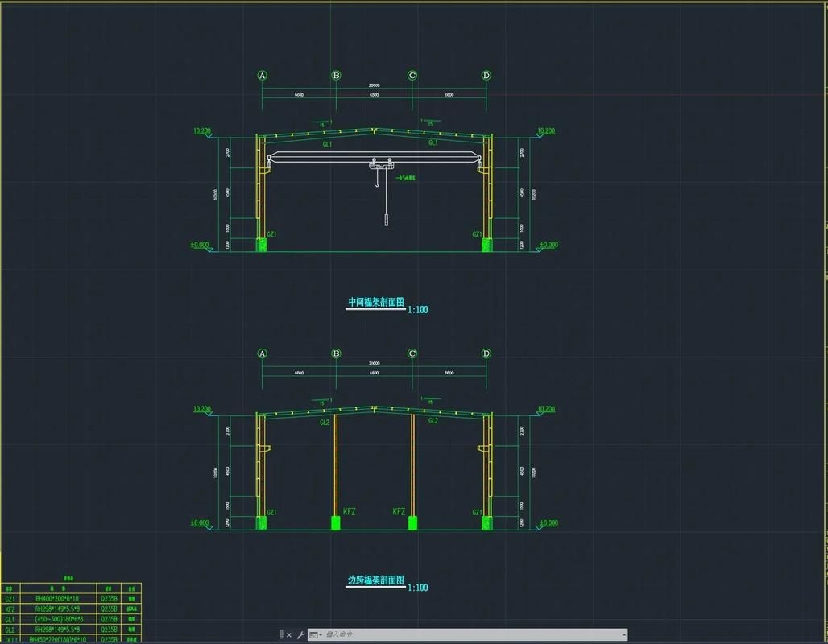The image size is (828, 644).
Task: Click the 20000 overall dimension in upper drawing
Action: [x=374, y=85]
